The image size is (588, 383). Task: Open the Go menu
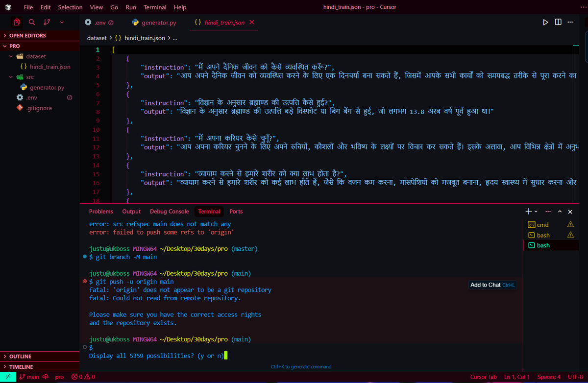(114, 7)
